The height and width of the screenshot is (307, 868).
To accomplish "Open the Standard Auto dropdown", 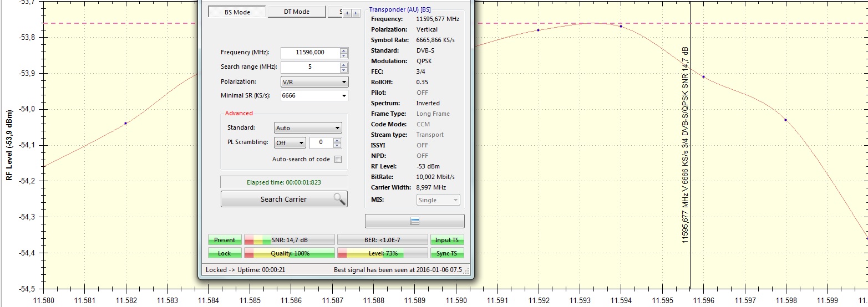I will [308, 128].
